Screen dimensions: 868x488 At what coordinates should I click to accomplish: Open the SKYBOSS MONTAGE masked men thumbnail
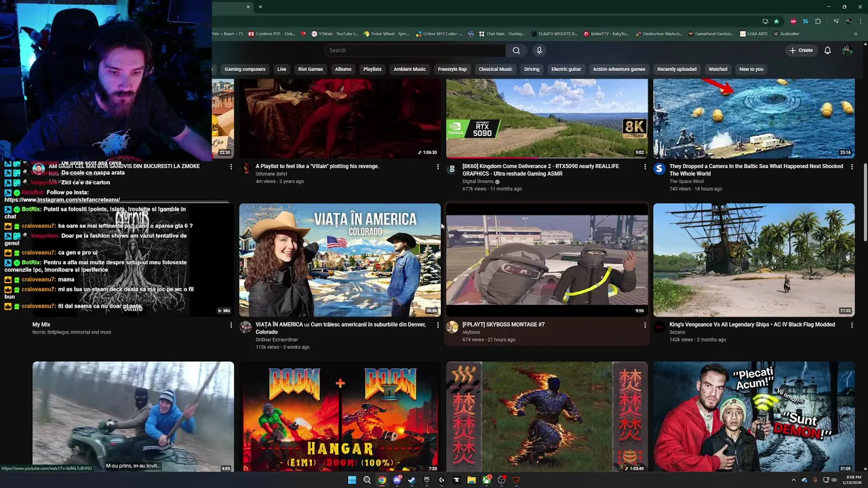[x=547, y=260]
